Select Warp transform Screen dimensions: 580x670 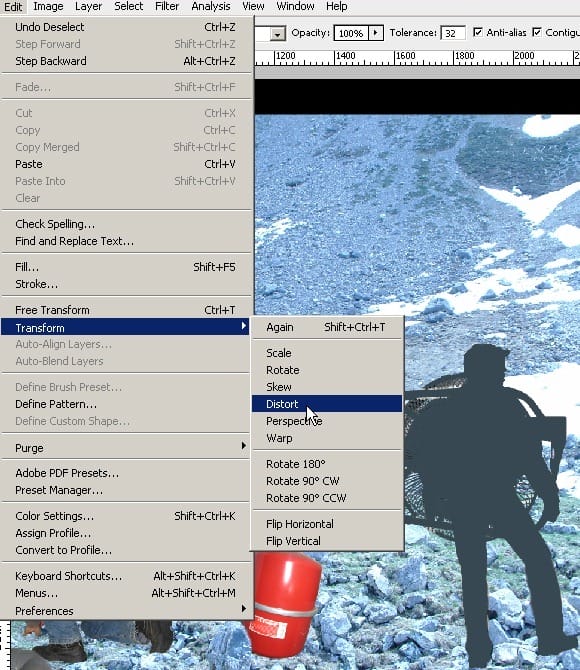pos(327,438)
